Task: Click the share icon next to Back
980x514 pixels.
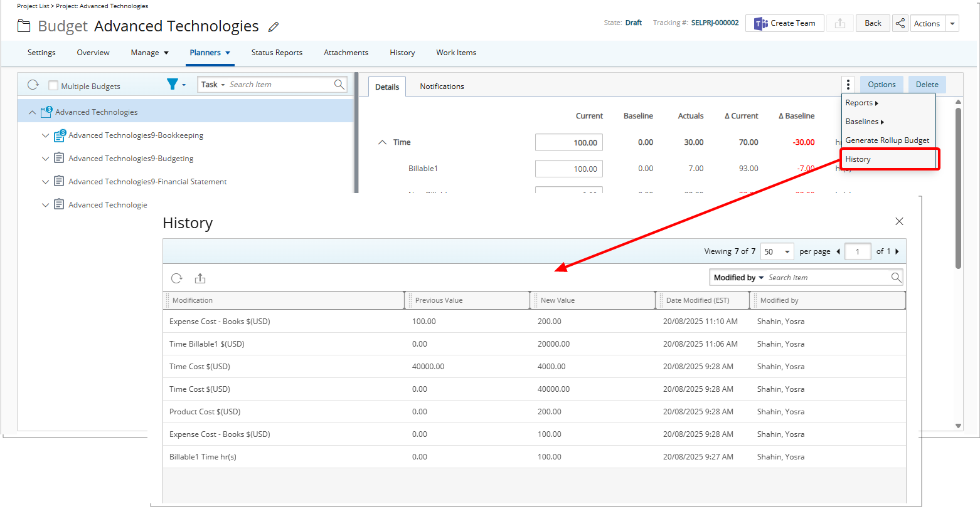Action: tap(900, 23)
